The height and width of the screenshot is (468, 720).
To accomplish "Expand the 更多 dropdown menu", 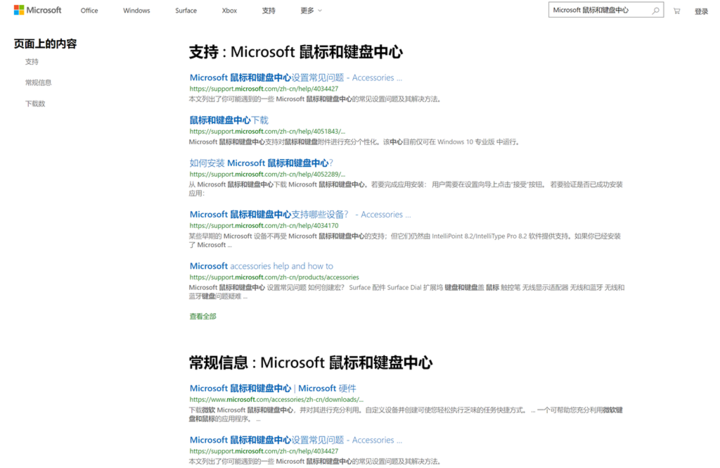I will (x=311, y=11).
